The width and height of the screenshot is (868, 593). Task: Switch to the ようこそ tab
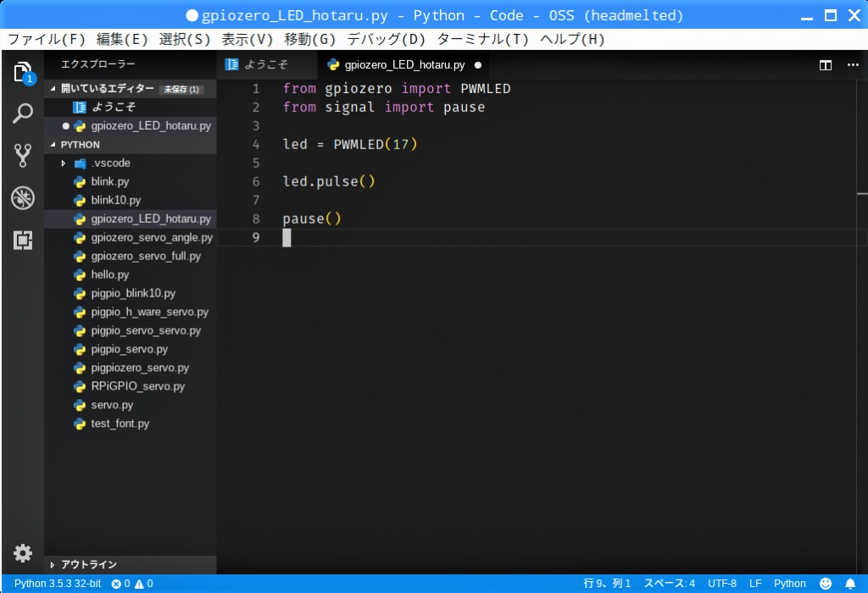(x=265, y=65)
